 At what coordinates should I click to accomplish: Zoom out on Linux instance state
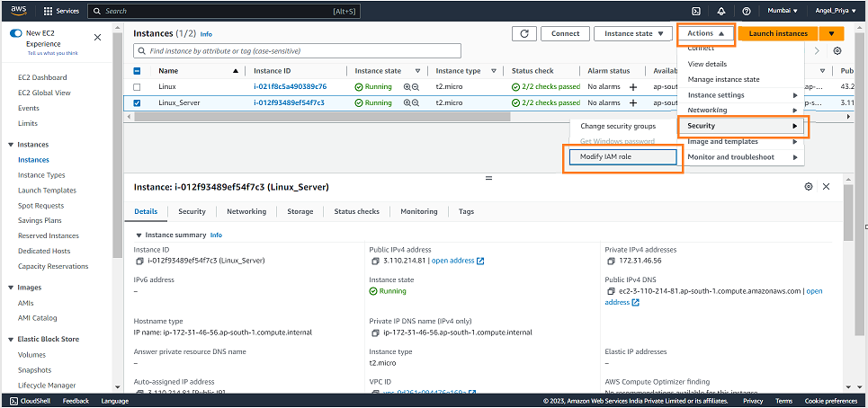(416, 87)
